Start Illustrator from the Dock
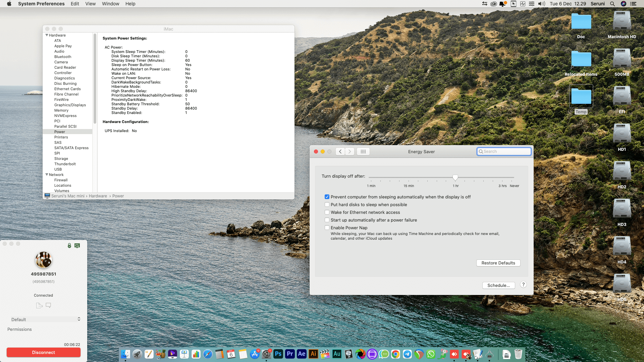The width and height of the screenshot is (644, 362). [x=313, y=354]
